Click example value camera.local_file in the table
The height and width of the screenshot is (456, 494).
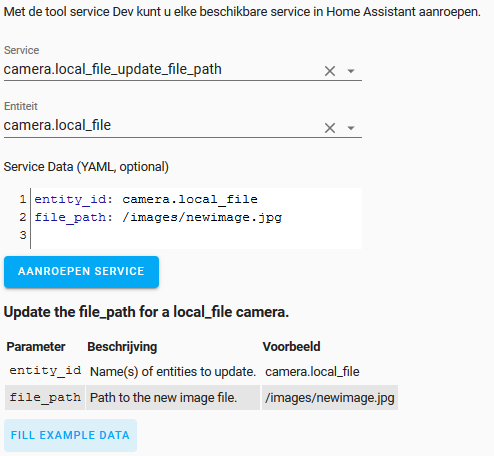point(312,372)
